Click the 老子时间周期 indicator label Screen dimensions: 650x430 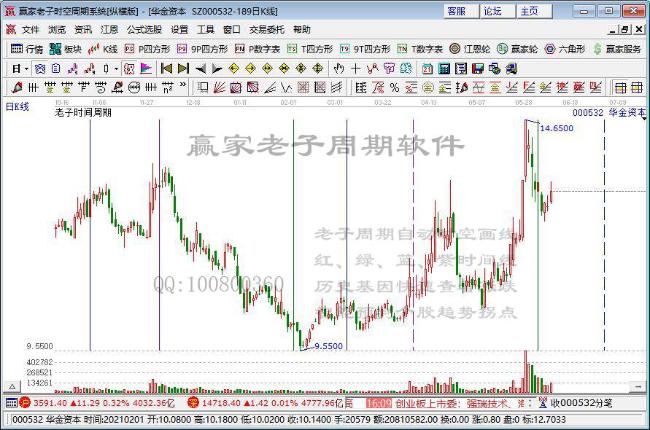[x=83, y=112]
